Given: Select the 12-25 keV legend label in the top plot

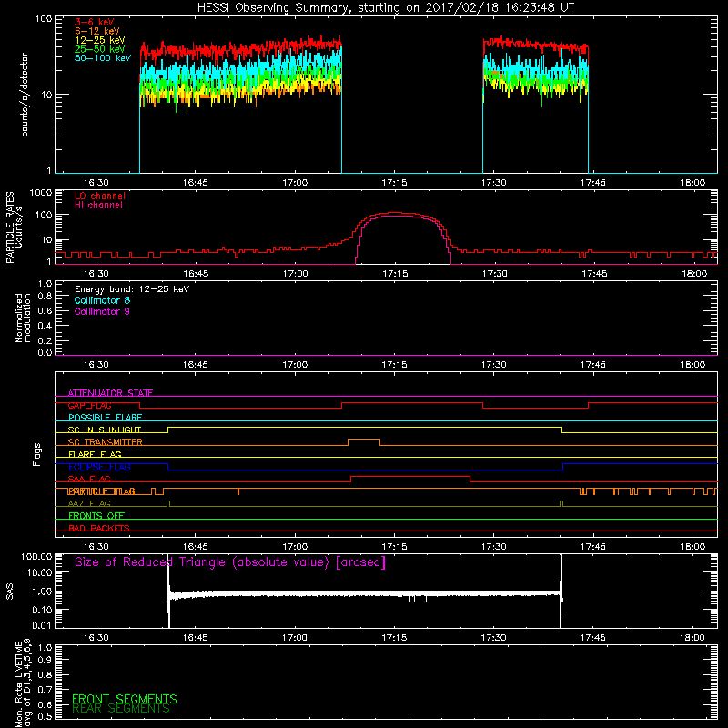Looking at the screenshot, I should pos(100,40).
